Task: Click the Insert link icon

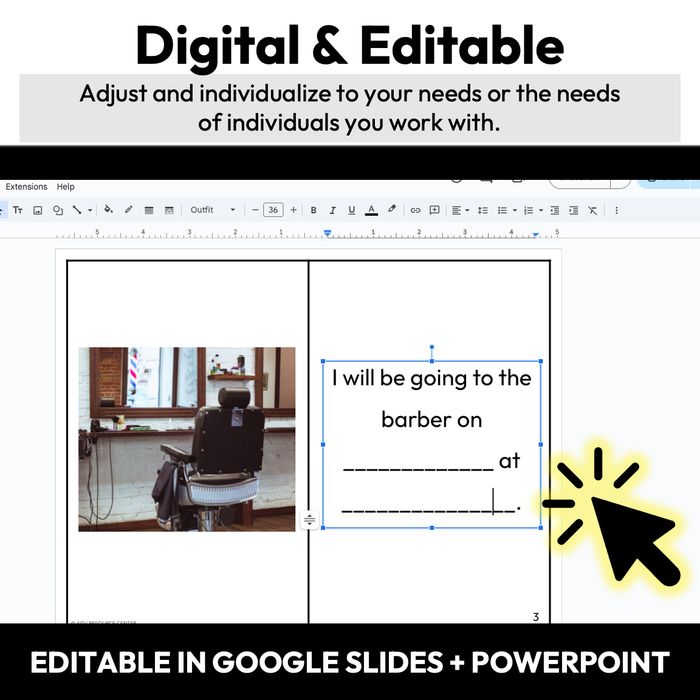Action: coord(416,210)
